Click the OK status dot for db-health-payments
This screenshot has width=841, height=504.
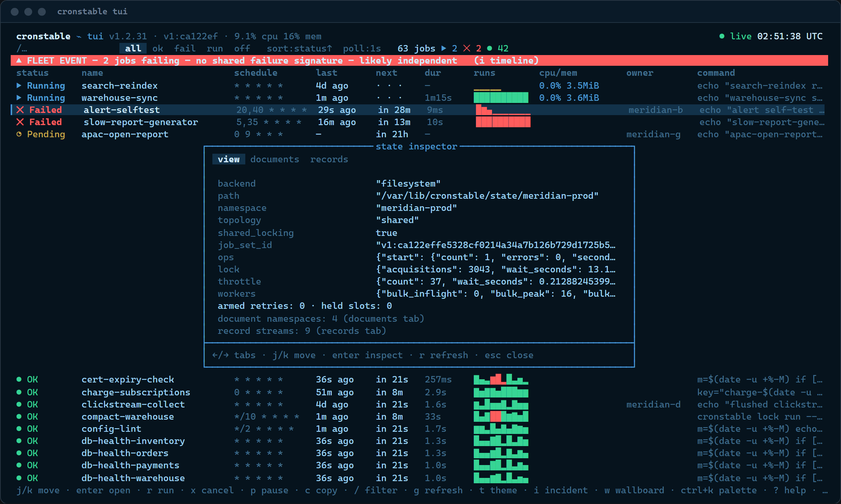(x=19, y=465)
